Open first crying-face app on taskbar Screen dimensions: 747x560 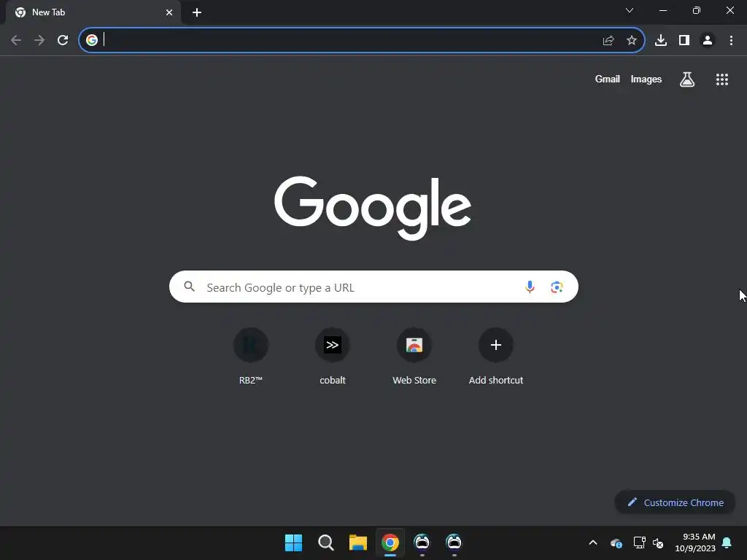pos(422,542)
